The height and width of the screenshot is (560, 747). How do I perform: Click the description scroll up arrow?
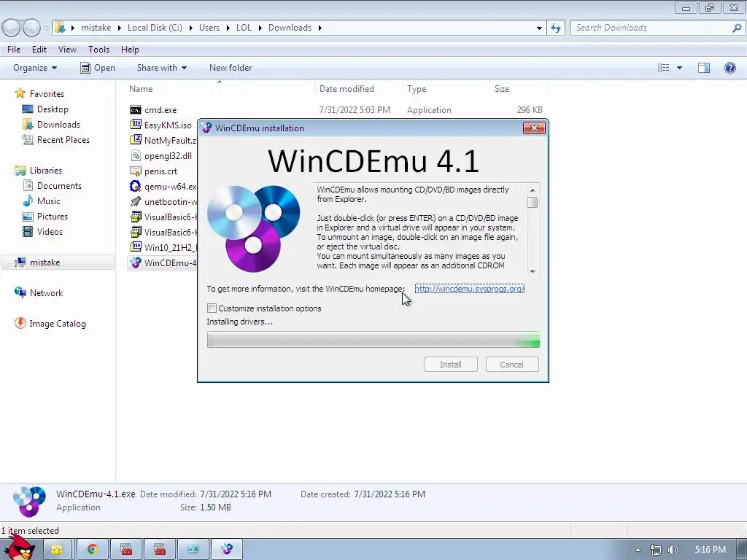pyautogui.click(x=533, y=190)
